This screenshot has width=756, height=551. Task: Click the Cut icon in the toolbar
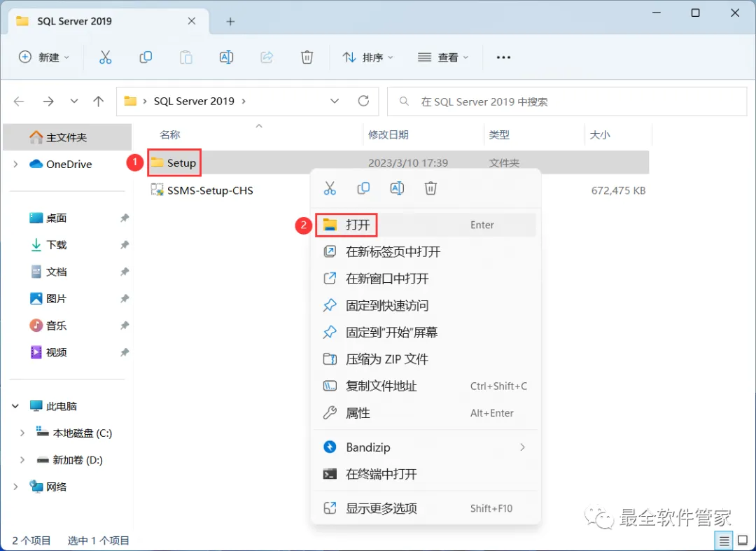105,57
